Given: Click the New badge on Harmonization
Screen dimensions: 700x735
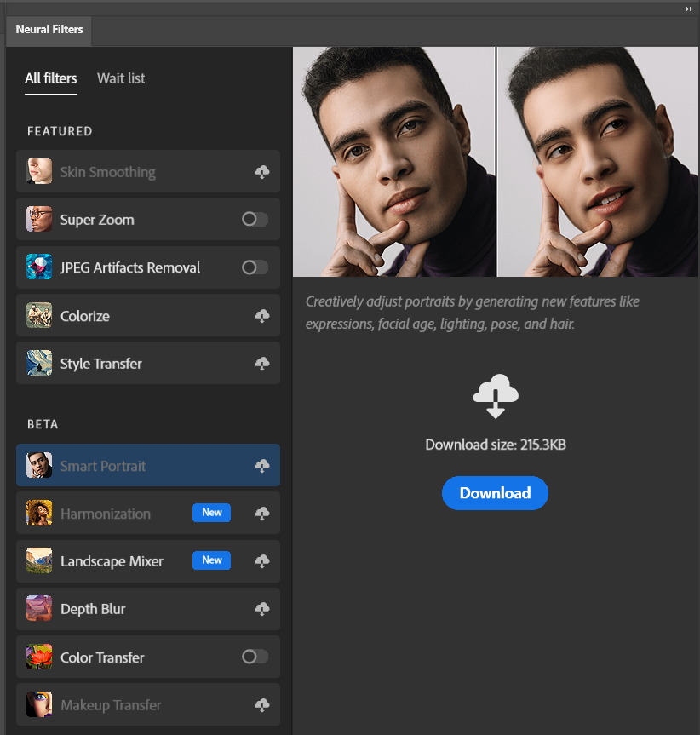Looking at the screenshot, I should coord(212,513).
